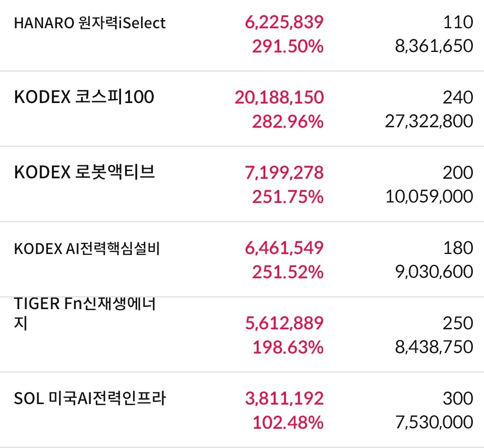Select the 27,322,800 valuation amount
This screenshot has height=448, width=484.
pos(429,121)
